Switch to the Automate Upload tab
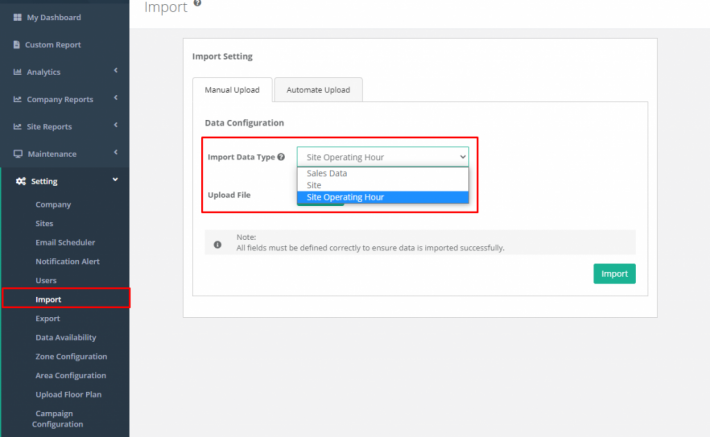Viewport: 710px width, 437px height. point(318,90)
